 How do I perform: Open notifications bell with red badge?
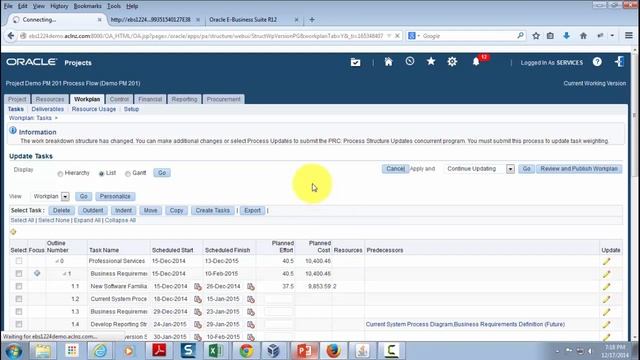coord(476,62)
